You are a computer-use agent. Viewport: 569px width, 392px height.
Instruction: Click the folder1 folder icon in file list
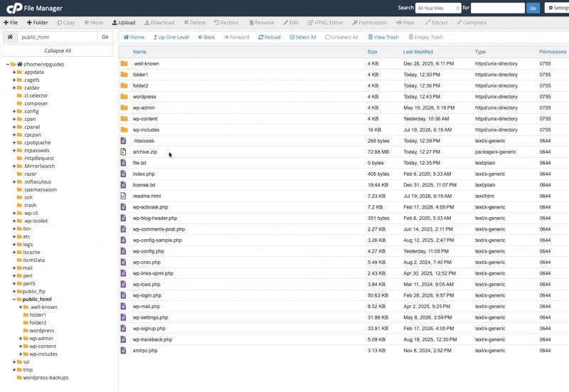click(124, 75)
